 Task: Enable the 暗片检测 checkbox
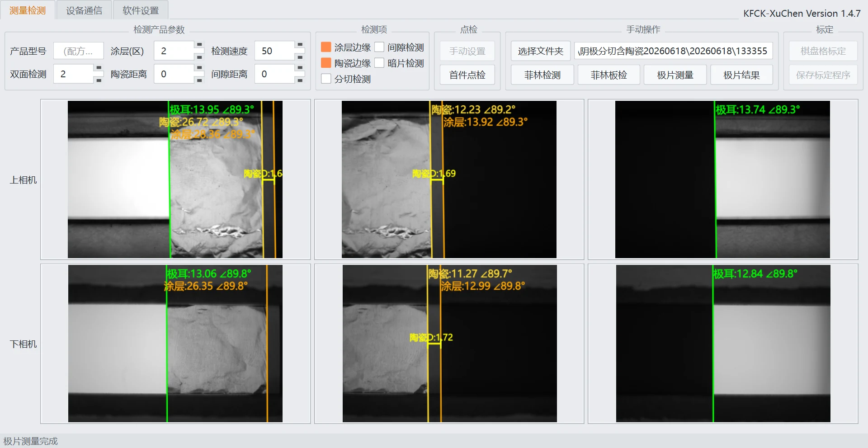pos(379,63)
